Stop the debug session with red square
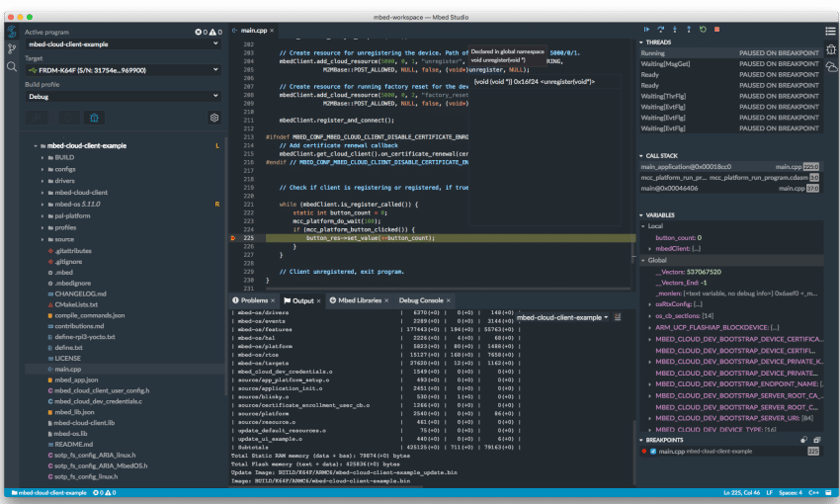 pos(715,30)
